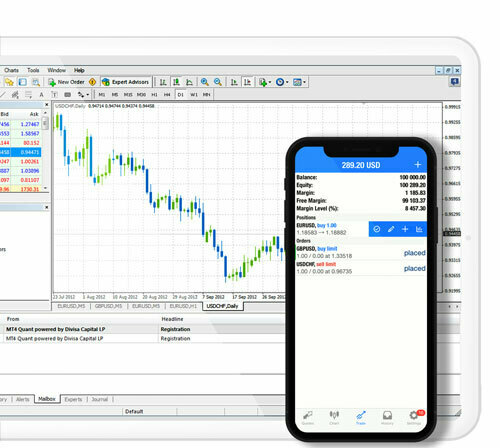Screen dimensions: 500x448
Task: Zoom in on the chart
Action: 205,82
